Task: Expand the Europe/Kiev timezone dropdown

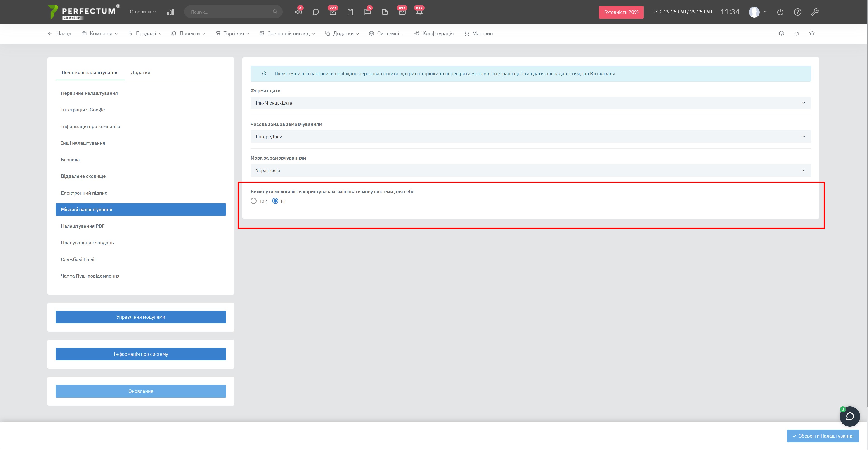Action: [x=530, y=137]
